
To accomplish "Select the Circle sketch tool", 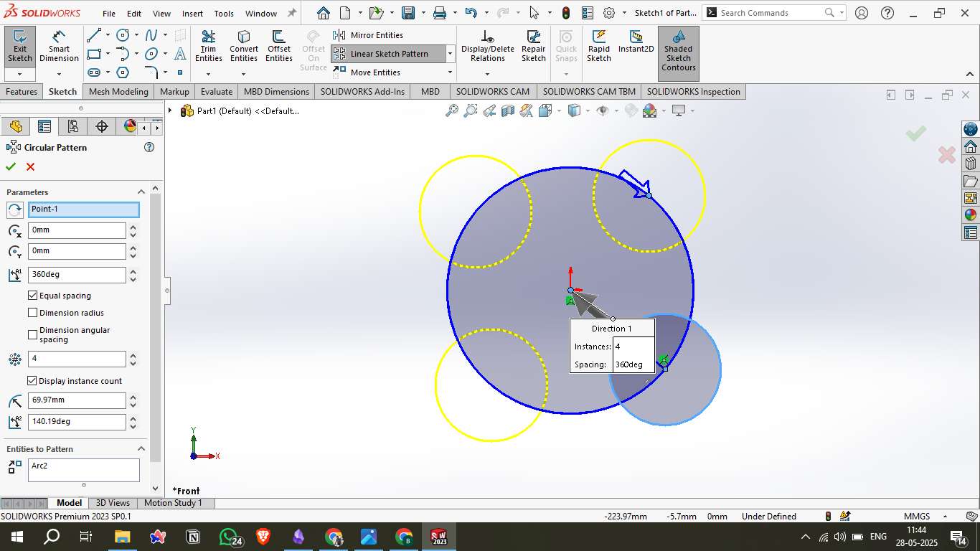I will tap(123, 35).
